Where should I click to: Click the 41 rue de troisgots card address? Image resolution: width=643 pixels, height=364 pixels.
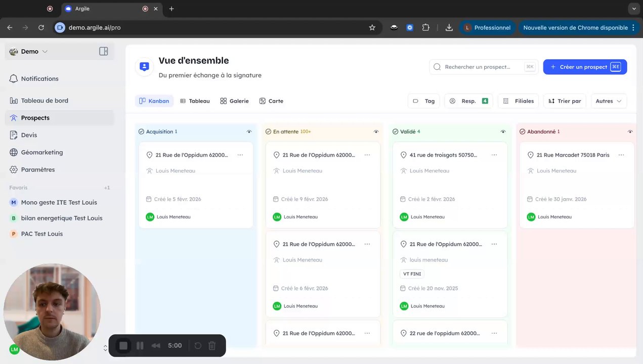tap(443, 155)
